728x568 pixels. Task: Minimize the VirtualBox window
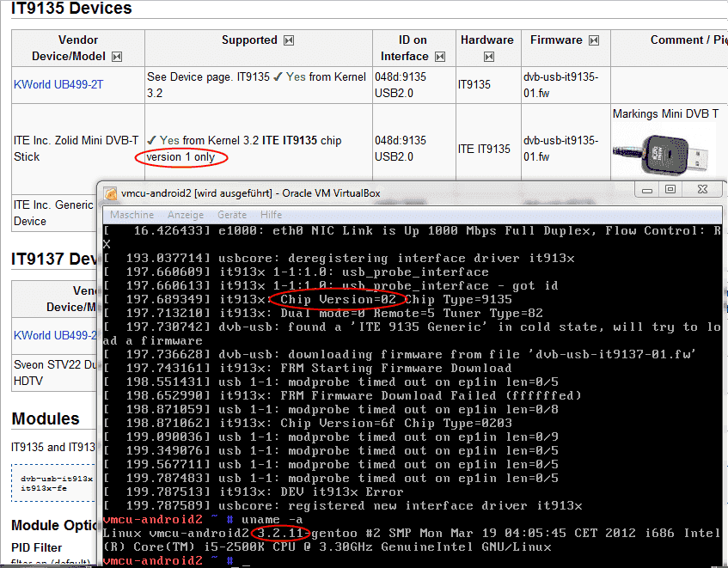click(647, 190)
